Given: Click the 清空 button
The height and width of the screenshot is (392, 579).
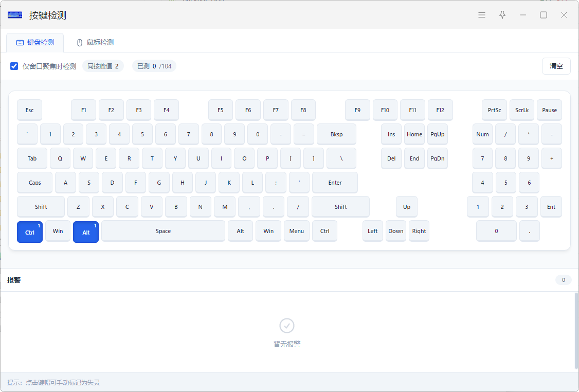Looking at the screenshot, I should pos(556,66).
